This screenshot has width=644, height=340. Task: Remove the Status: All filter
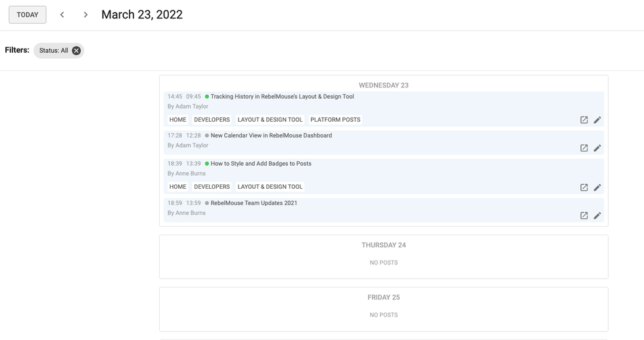point(76,51)
